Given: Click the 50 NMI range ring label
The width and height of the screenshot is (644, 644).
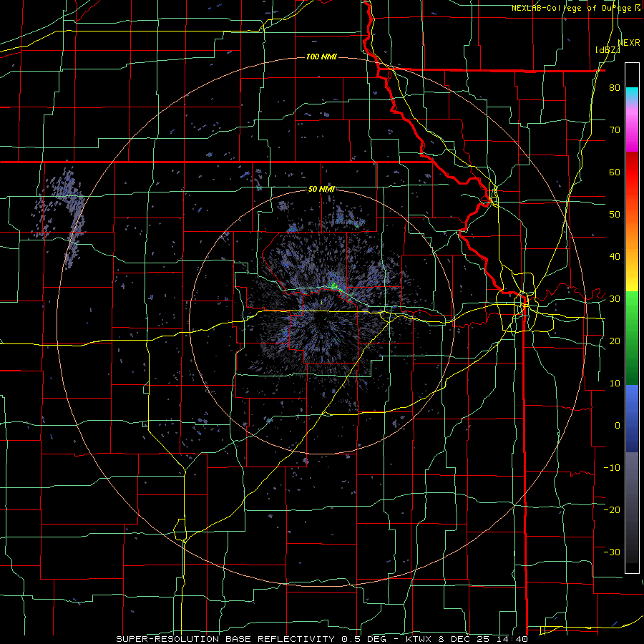Looking at the screenshot, I should (x=321, y=190).
